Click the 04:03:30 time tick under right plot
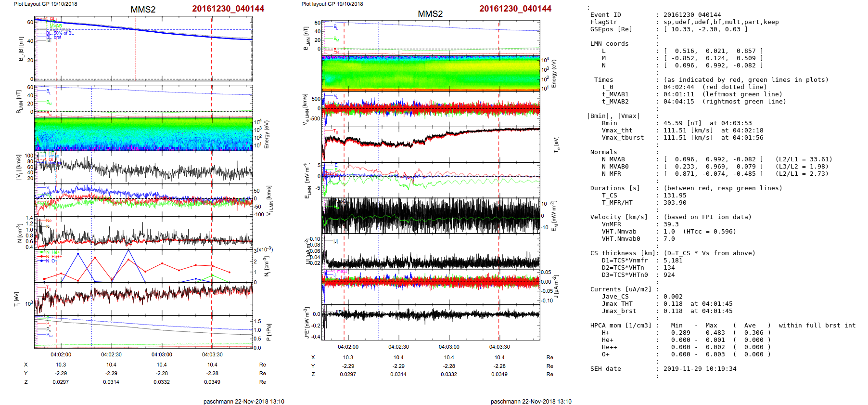868x405 pixels. (x=499, y=347)
